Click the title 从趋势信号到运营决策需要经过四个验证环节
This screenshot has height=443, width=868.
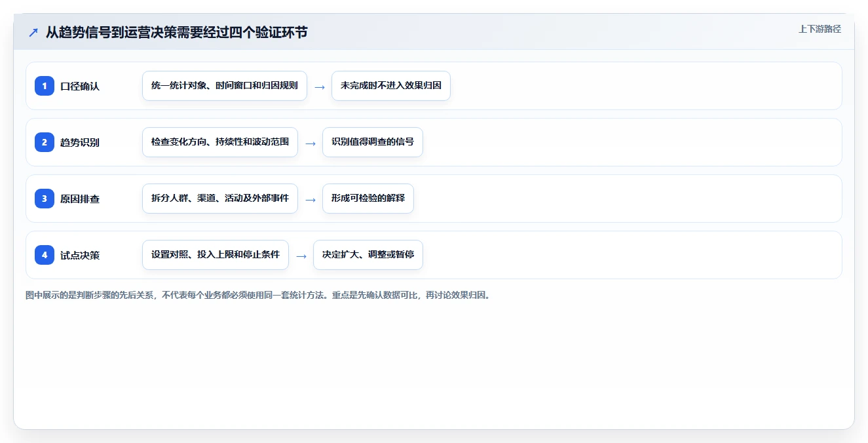[177, 32]
